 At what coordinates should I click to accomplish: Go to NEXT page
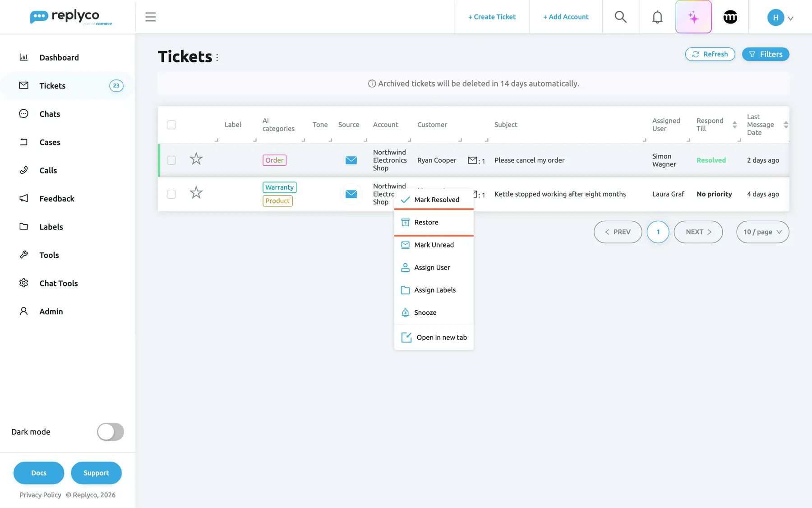tap(698, 232)
